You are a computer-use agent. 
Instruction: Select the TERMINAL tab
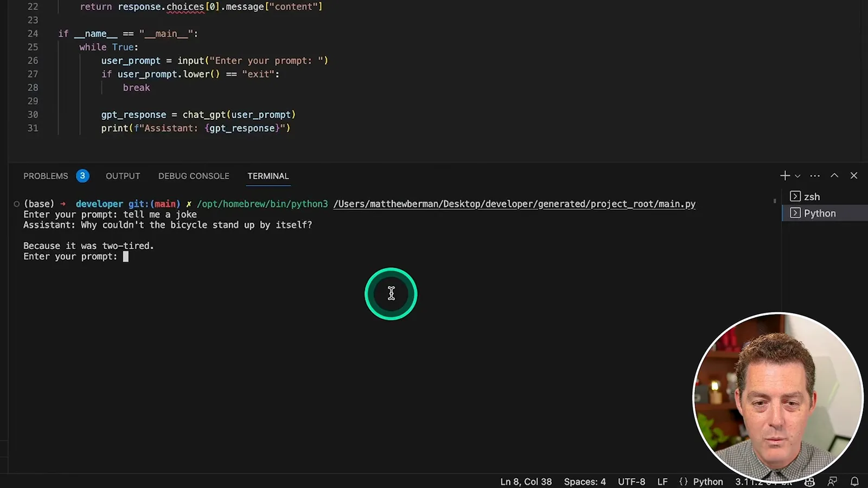coord(268,176)
